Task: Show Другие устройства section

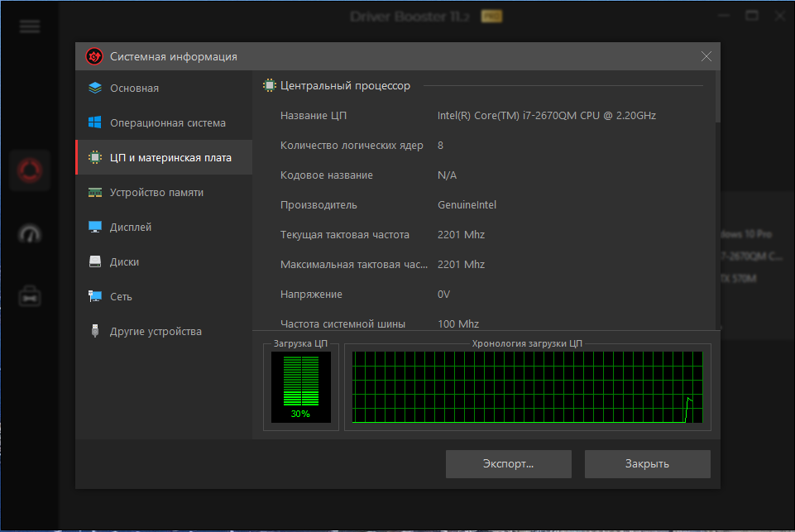Action: coord(164,331)
